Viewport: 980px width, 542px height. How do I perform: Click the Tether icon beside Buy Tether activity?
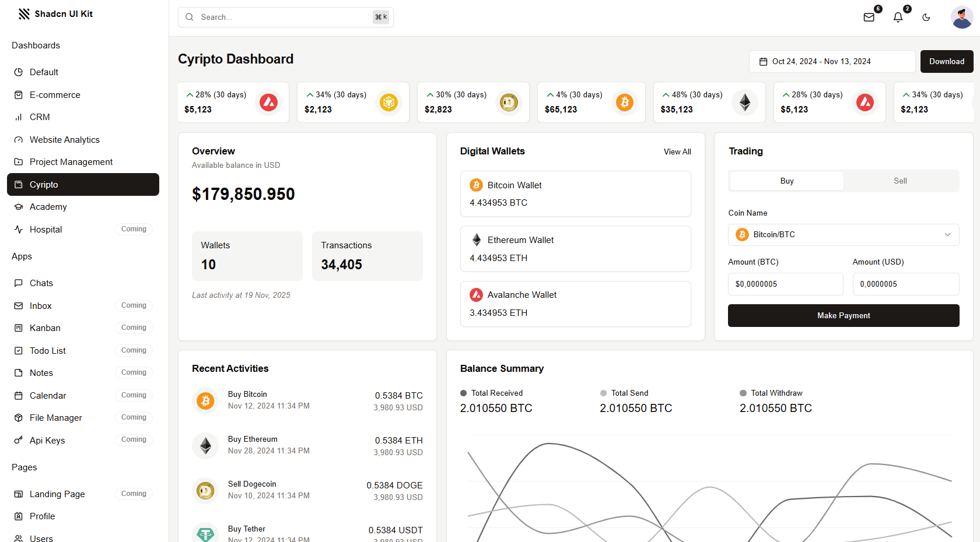[205, 533]
